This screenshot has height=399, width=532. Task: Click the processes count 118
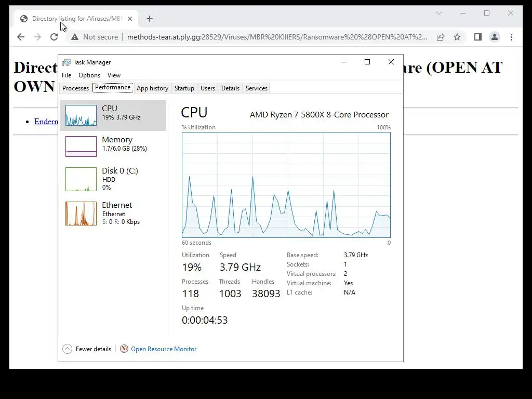coord(190,294)
